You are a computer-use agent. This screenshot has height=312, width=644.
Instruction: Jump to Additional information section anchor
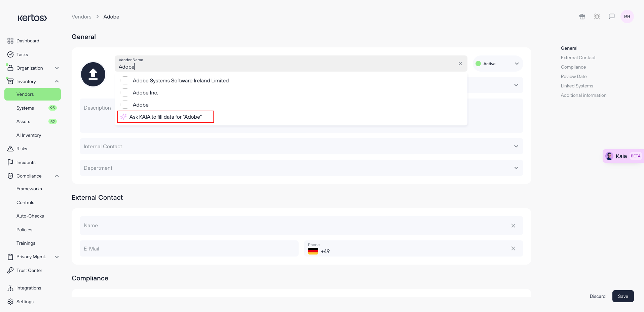584,95
